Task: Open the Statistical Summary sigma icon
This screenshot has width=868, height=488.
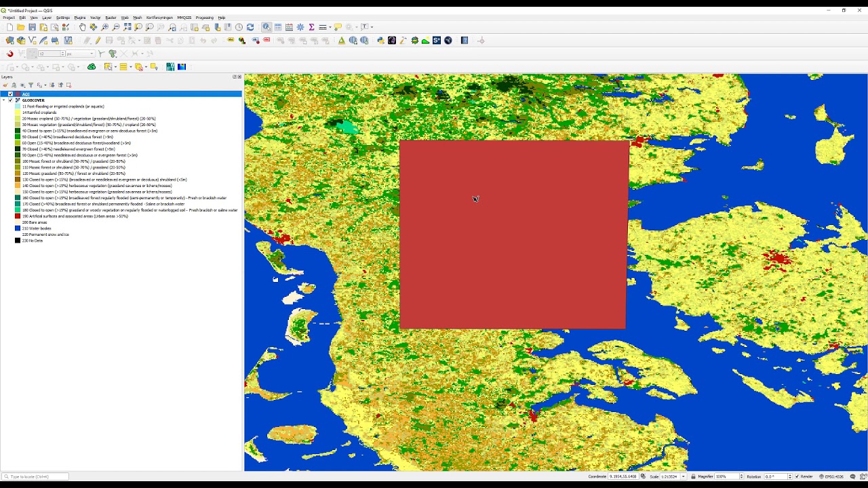Action: 311,27
